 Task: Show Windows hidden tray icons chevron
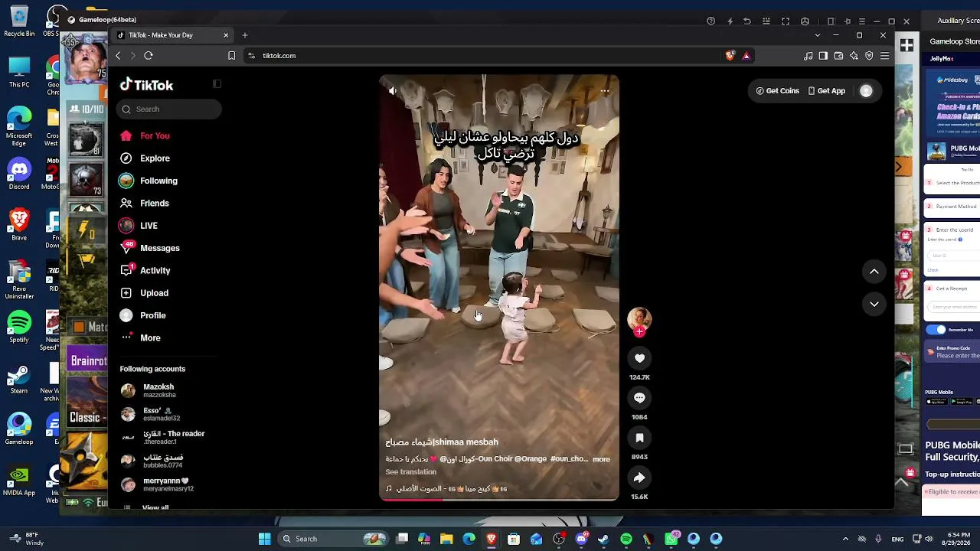pyautogui.click(x=845, y=539)
